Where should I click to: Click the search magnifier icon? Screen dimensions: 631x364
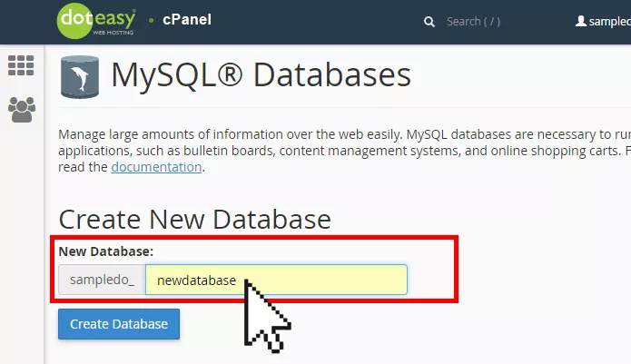[429, 22]
